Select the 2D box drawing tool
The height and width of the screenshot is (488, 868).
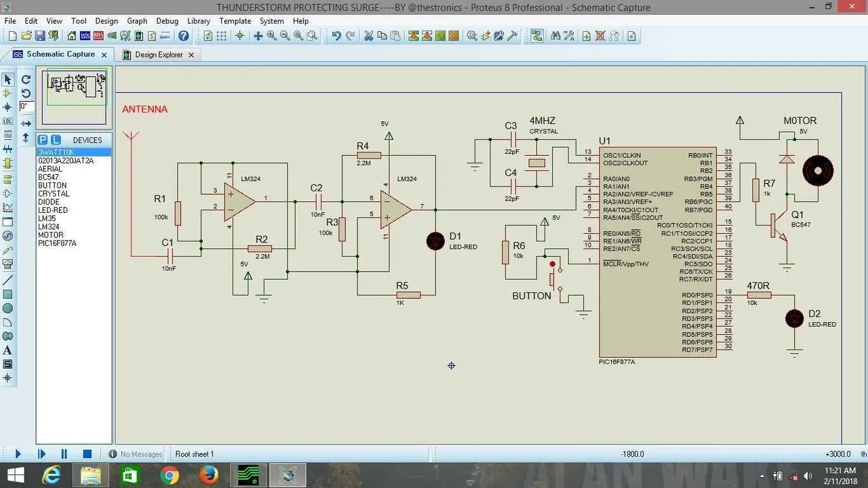click(7, 294)
